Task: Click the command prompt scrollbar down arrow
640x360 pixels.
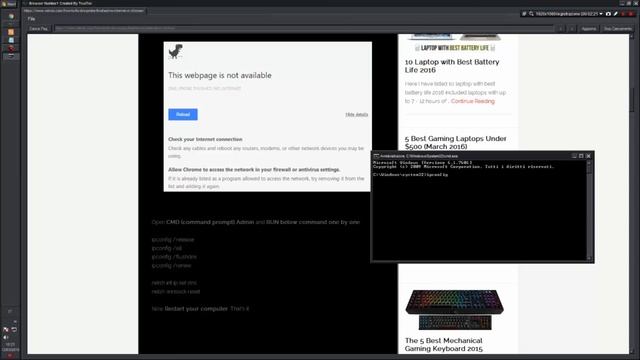Action: [589, 258]
